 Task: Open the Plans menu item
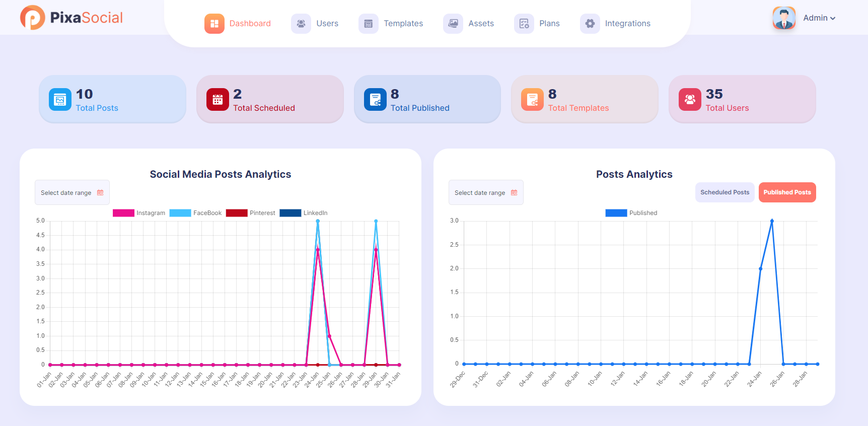click(537, 24)
